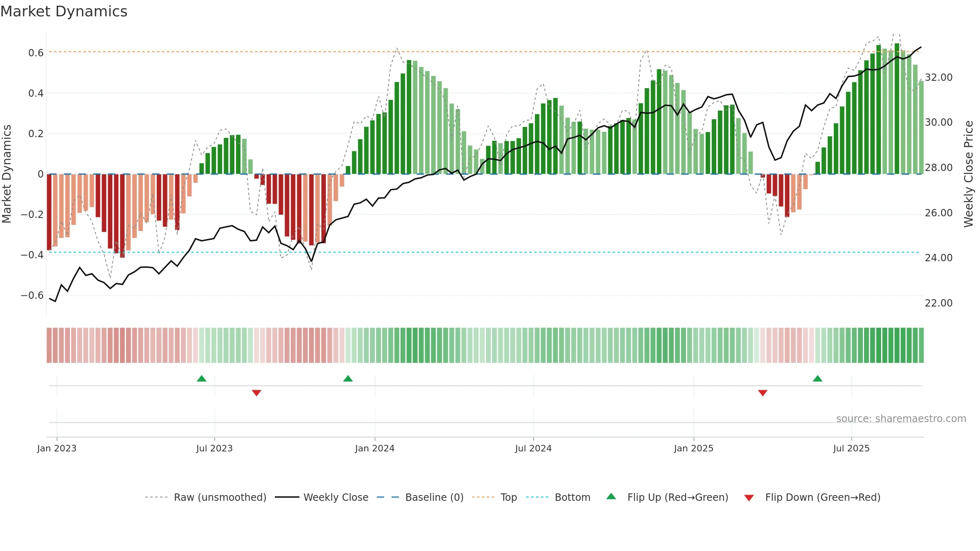
Task: Click the 0.6 left axis tick label
Action: [x=36, y=53]
